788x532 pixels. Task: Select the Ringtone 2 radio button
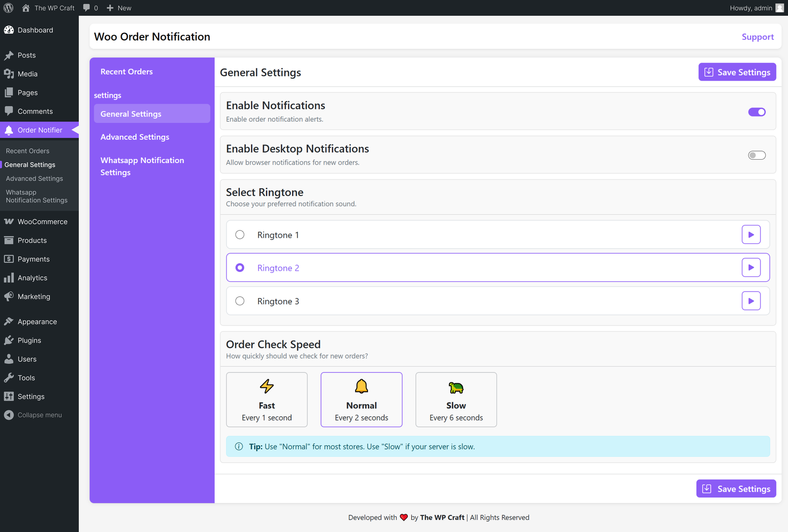pyautogui.click(x=240, y=267)
